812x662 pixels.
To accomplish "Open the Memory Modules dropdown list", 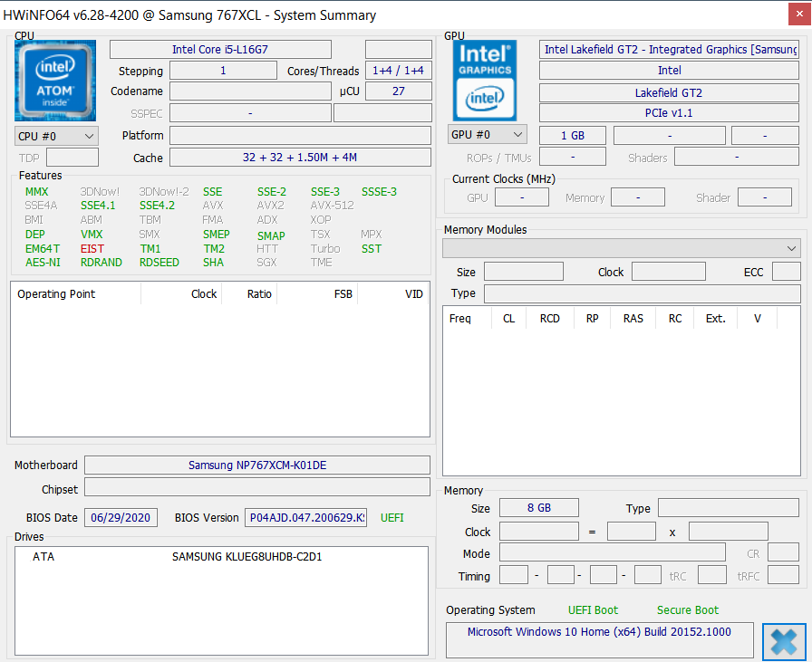I will pyautogui.click(x=621, y=248).
